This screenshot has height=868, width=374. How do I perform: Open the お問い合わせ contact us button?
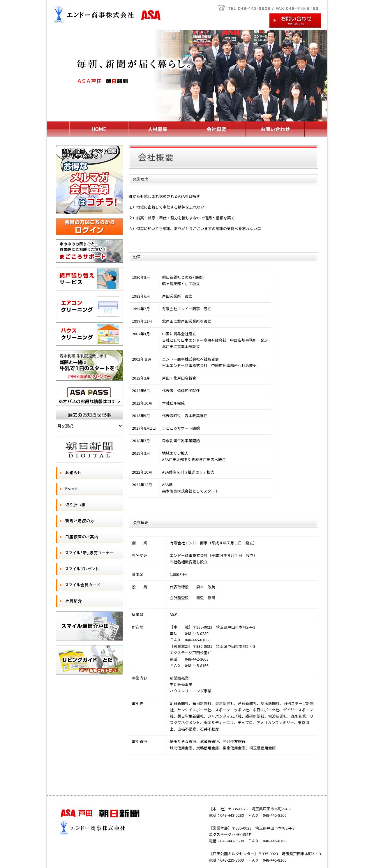[x=295, y=21]
